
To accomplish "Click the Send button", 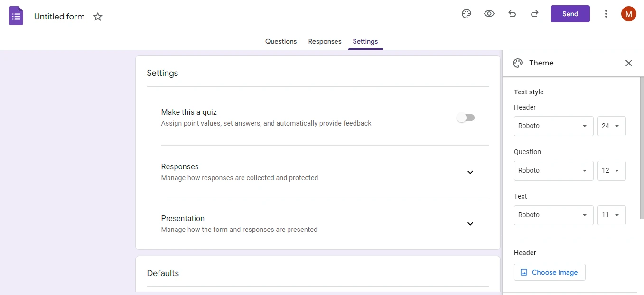I will (570, 14).
